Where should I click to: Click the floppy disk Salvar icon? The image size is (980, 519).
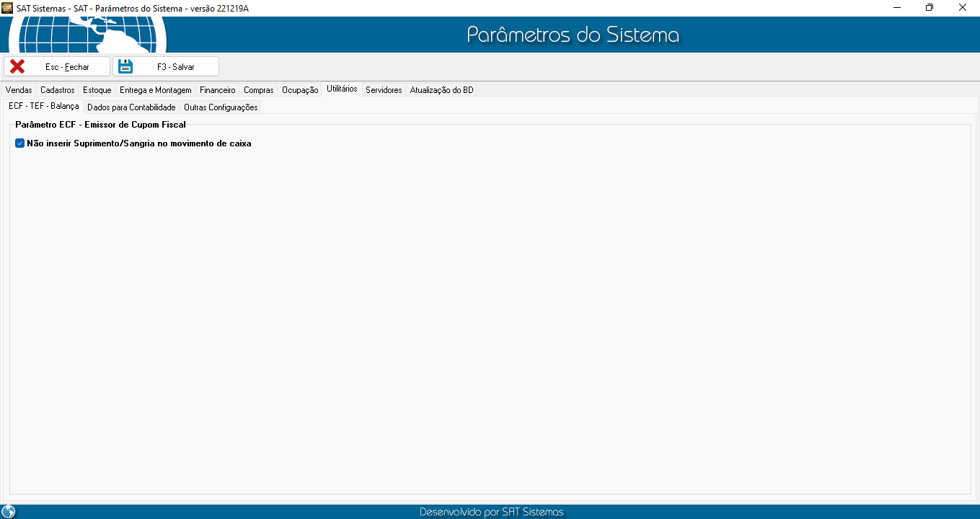[x=125, y=66]
